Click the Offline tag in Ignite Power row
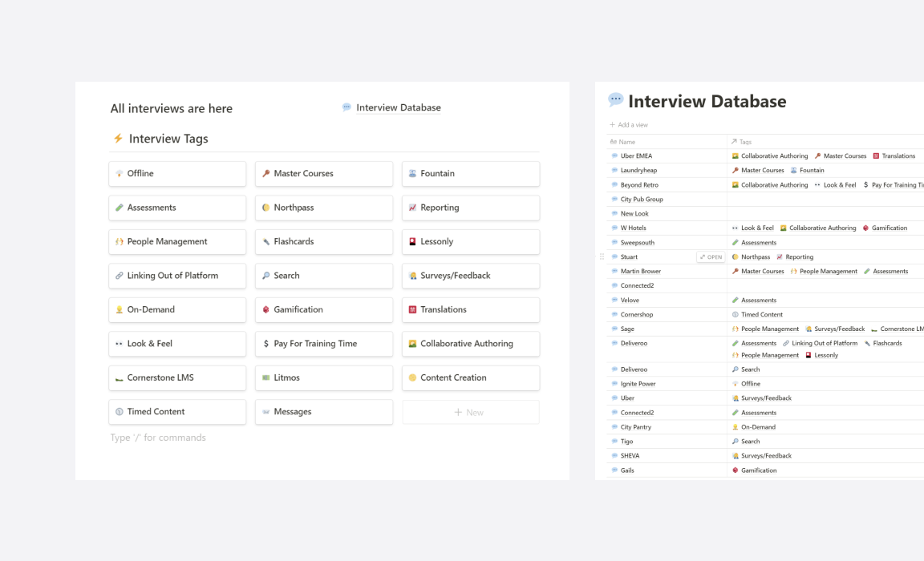The image size is (924, 561). pyautogui.click(x=746, y=384)
